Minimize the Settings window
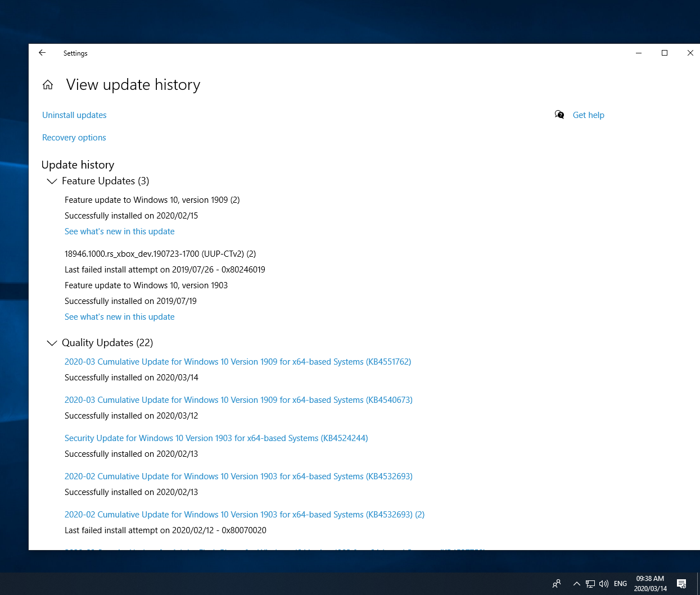Image resolution: width=700 pixels, height=595 pixels. [639, 53]
